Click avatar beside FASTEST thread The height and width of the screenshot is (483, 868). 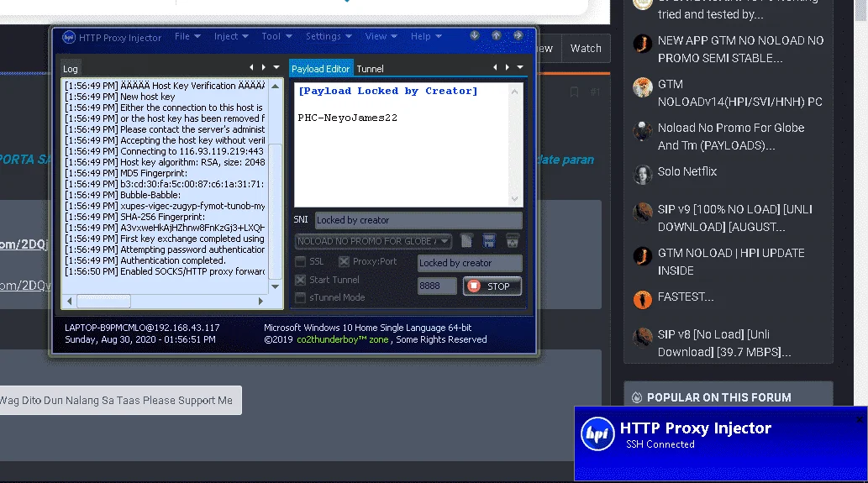pos(643,299)
